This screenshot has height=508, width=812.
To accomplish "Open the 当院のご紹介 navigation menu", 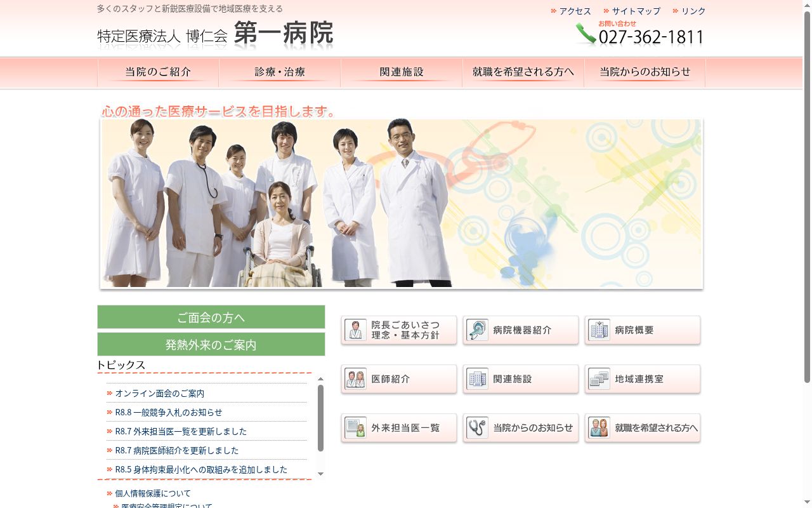I will coord(158,72).
